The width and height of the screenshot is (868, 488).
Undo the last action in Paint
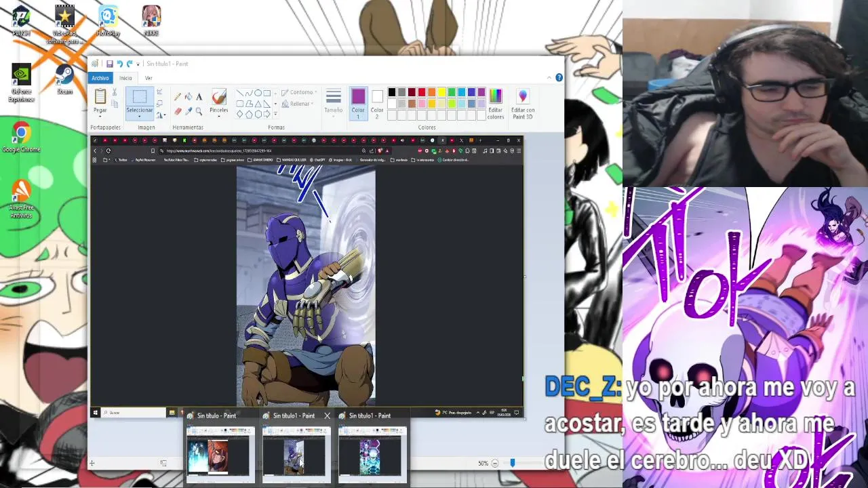point(119,64)
